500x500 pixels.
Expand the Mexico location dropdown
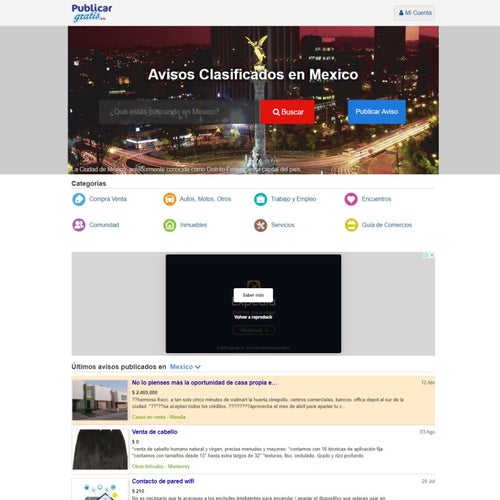tap(185, 367)
